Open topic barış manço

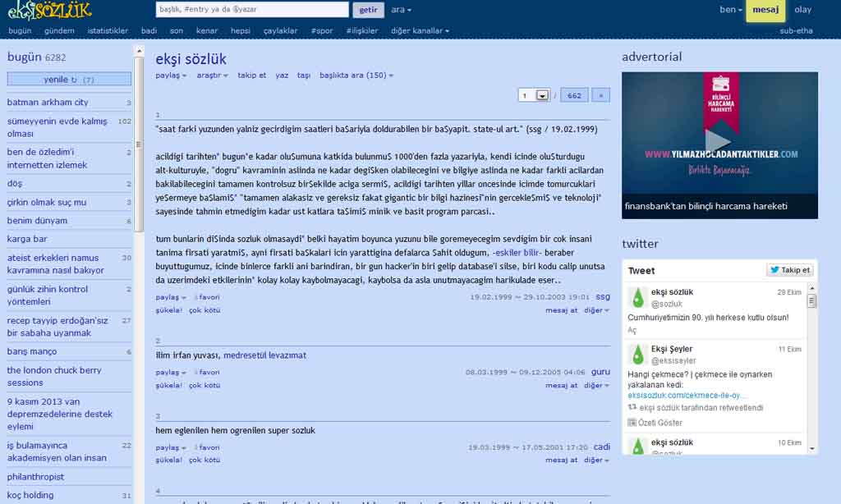pyautogui.click(x=32, y=351)
